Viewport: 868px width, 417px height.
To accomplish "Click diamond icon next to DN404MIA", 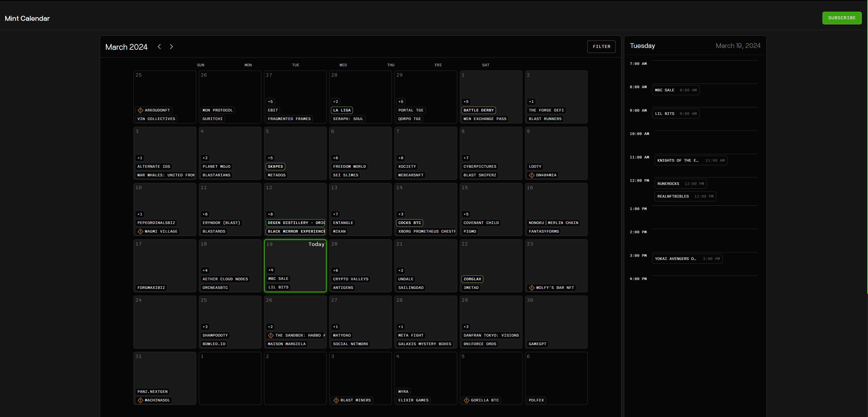I will [532, 175].
